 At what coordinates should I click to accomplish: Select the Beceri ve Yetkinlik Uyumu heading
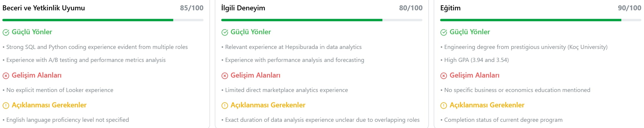(44, 8)
